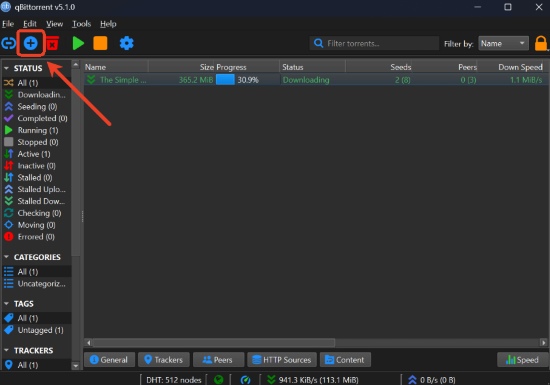Image resolution: width=550 pixels, height=385 pixels.
Task: Select the Seeding (0) status filter
Action: (36, 107)
